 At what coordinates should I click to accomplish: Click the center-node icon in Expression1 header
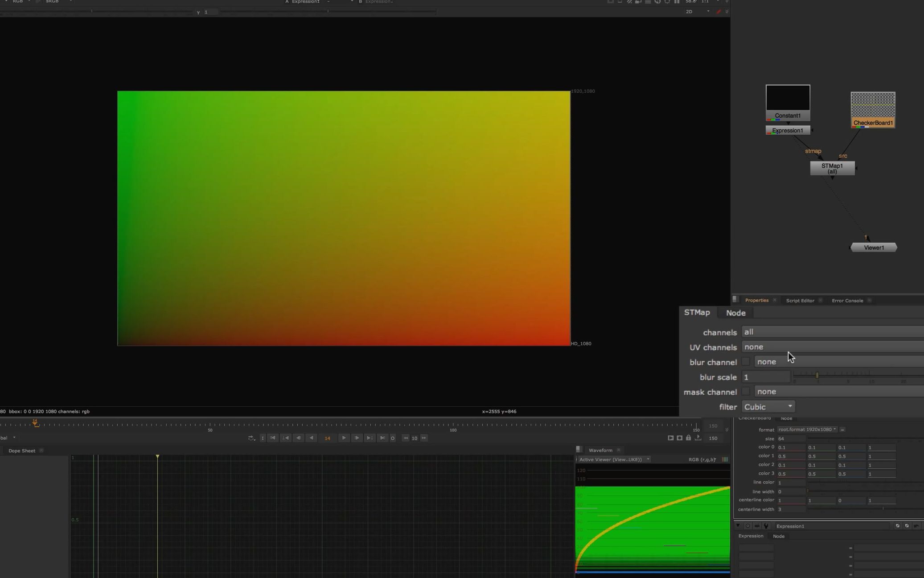tap(748, 526)
